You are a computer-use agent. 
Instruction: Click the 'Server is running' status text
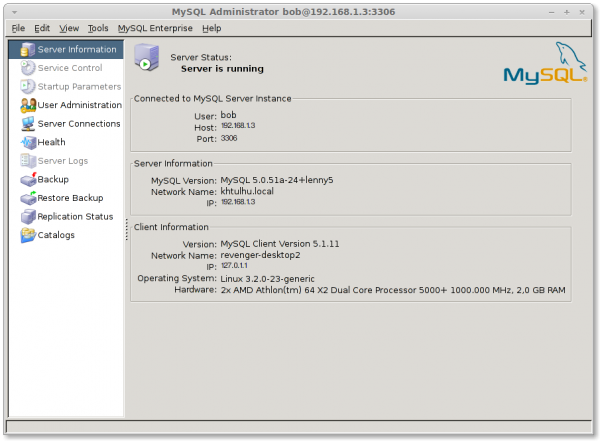(x=222, y=69)
